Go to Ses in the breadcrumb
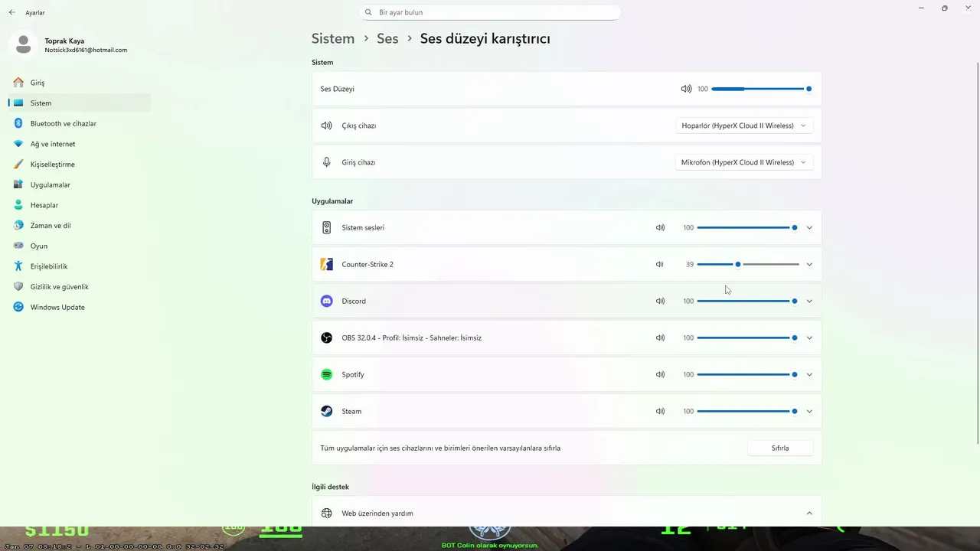The image size is (980, 551). click(x=387, y=38)
